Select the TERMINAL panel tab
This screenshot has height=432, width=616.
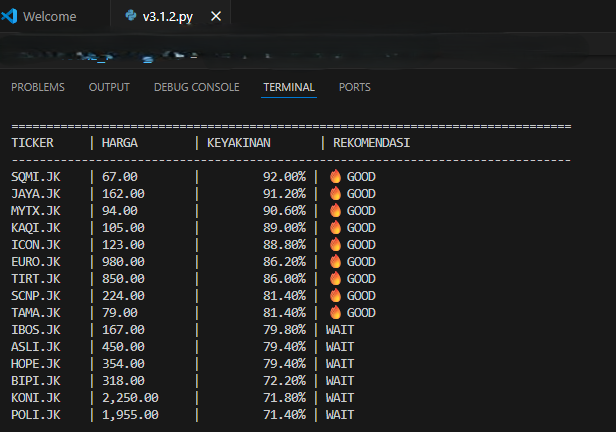pyautogui.click(x=289, y=87)
